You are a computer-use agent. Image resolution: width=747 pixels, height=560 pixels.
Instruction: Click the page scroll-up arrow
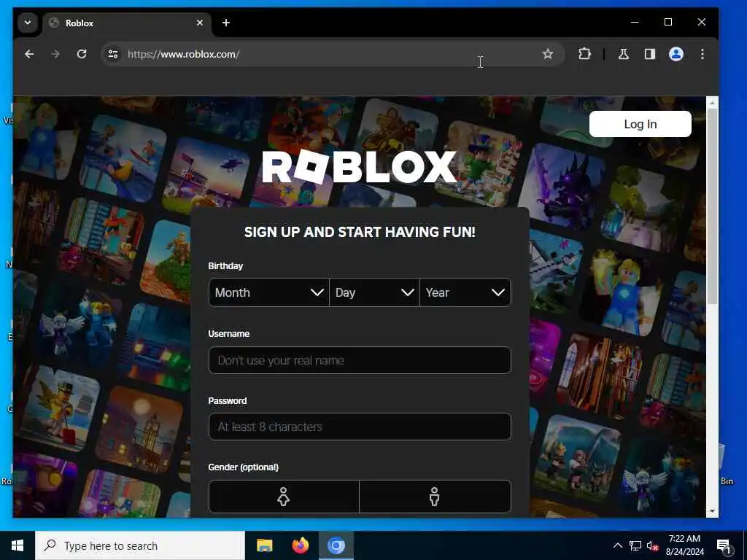[712, 103]
